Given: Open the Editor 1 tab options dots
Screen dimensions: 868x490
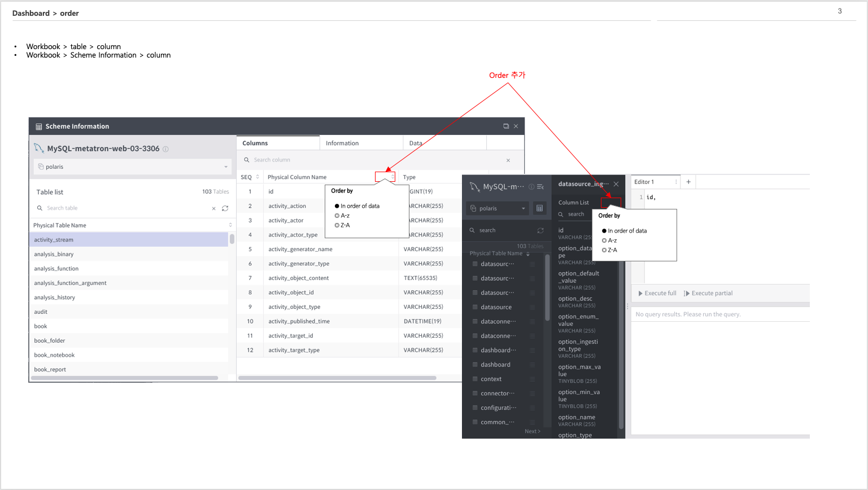Looking at the screenshot, I should [676, 182].
